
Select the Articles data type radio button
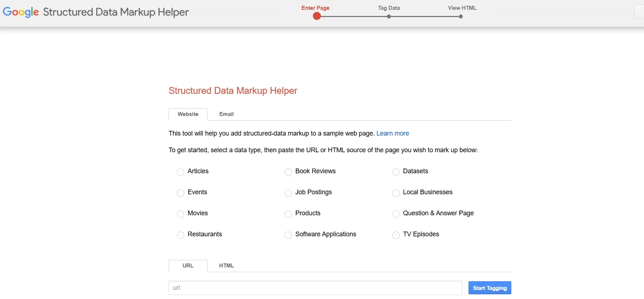(181, 172)
